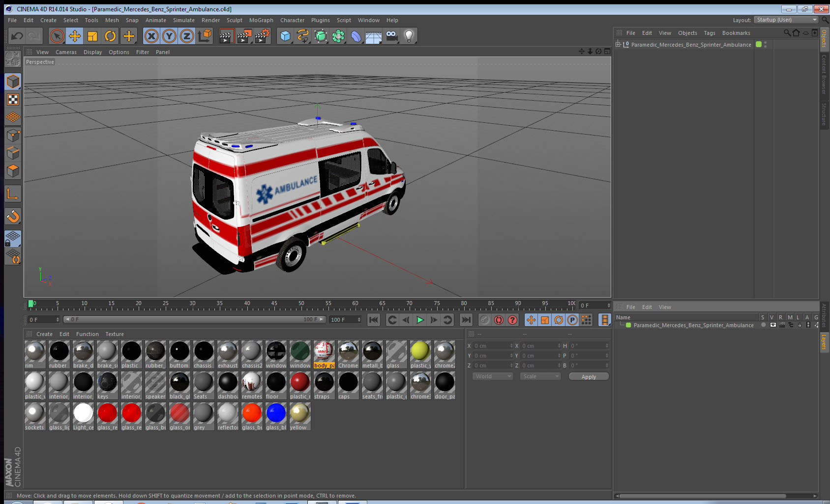The width and height of the screenshot is (830, 504).
Task: Click Make Editable icon in left palette
Action: [x=13, y=59]
